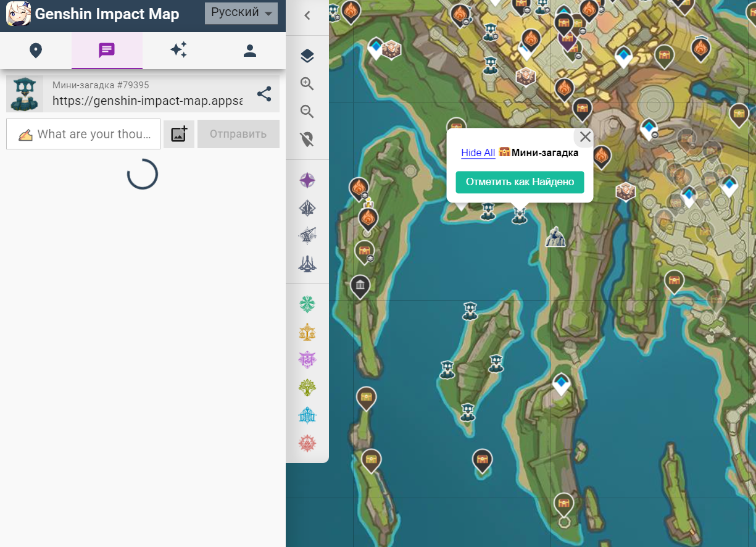Click the flame marker right of the popup
Image resolution: width=756 pixels, height=547 pixels.
coord(601,156)
